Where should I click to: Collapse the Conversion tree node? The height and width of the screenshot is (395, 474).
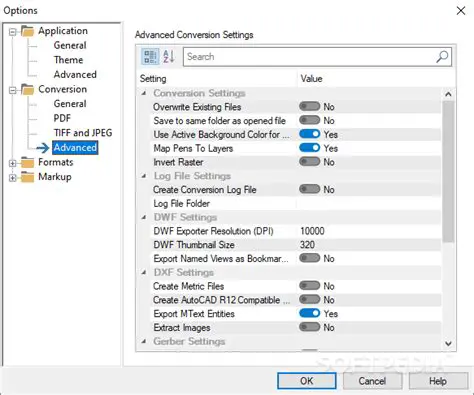tap(13, 90)
